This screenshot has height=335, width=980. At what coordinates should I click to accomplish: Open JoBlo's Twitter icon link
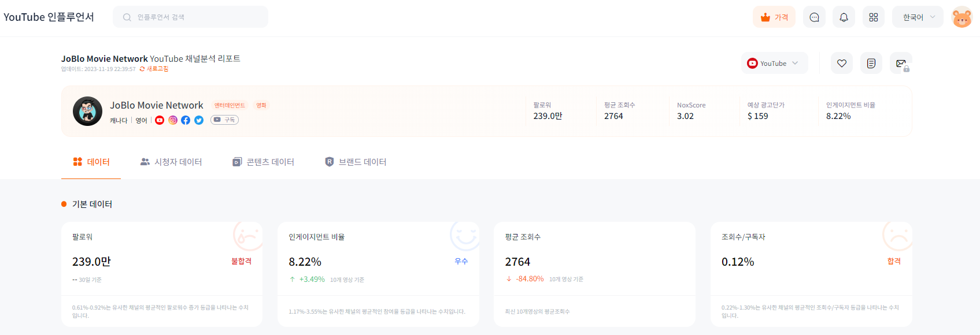click(199, 120)
